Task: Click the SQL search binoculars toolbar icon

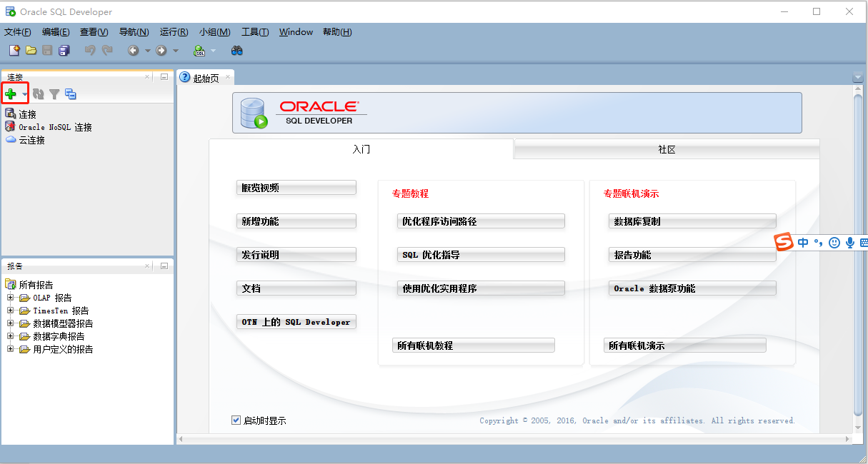Action: [236, 50]
